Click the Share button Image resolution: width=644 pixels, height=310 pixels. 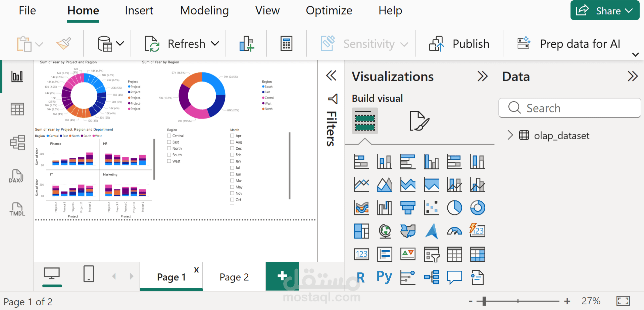click(604, 11)
